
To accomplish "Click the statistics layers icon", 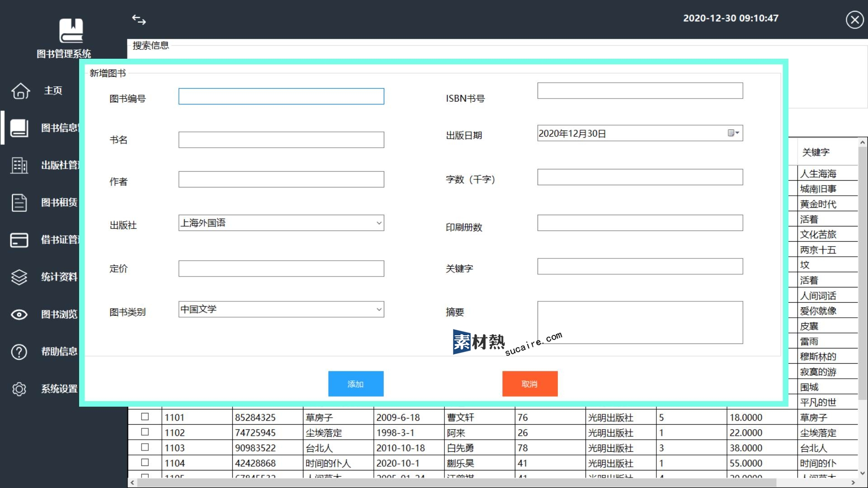I will (19, 277).
